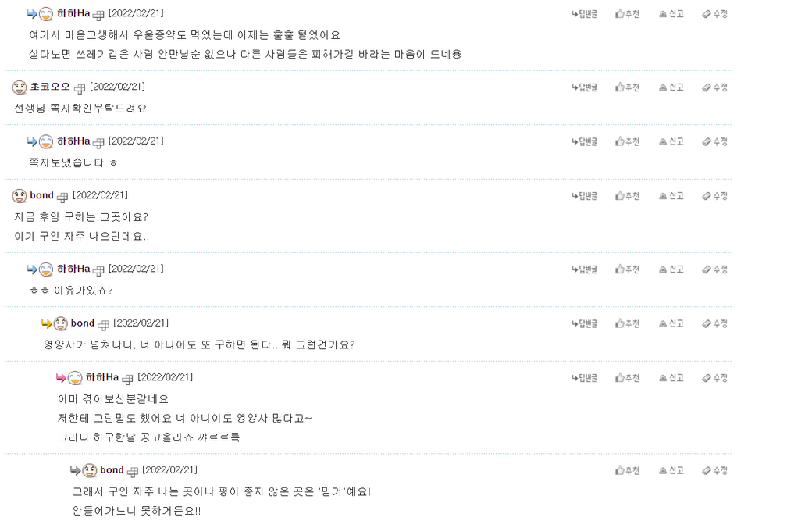This screenshot has width=812, height=521.
Task: Click the yellow reply arrow before bond's '영양사가 넘쳐나니' reply
Action: point(47,323)
